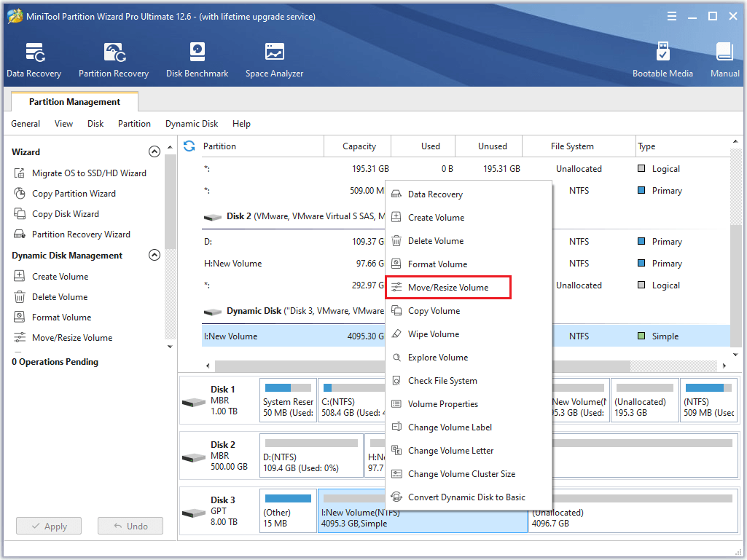The height and width of the screenshot is (560, 747).
Task: Open the Help menu
Action: click(241, 124)
